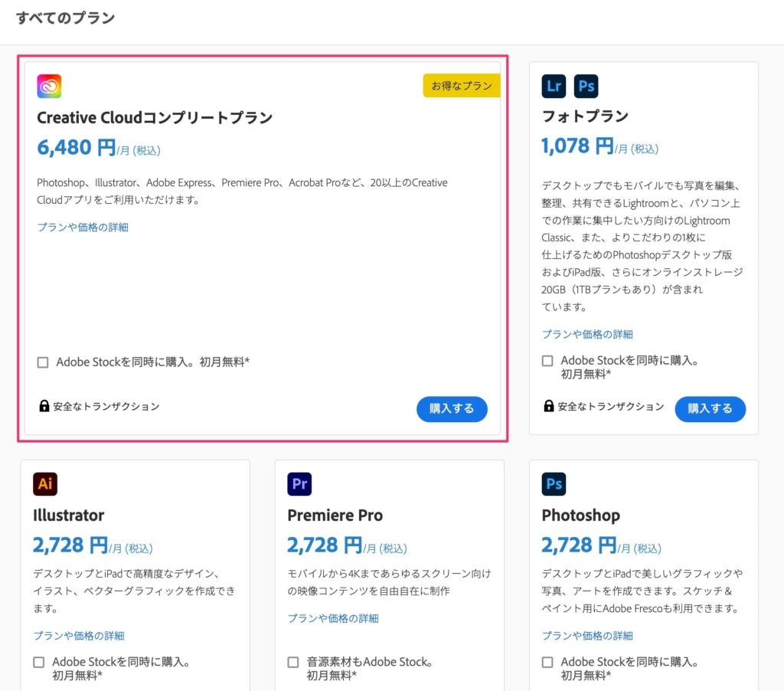Open プランや価格の詳細 link under Premiere Pro

333,618
